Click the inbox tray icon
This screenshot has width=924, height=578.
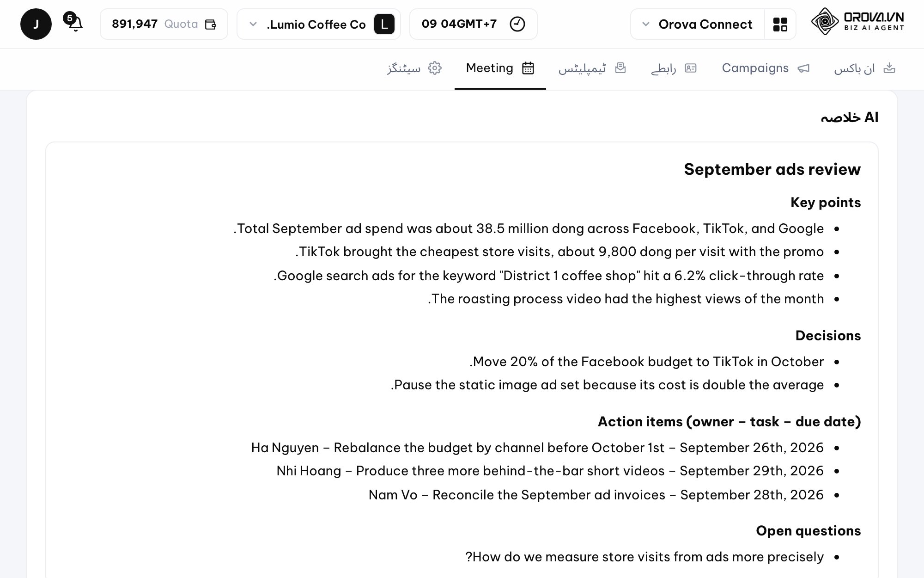pos(889,68)
